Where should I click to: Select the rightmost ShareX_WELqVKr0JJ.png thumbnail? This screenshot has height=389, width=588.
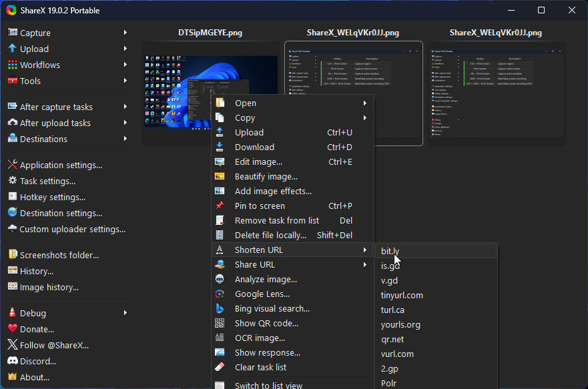point(495,93)
